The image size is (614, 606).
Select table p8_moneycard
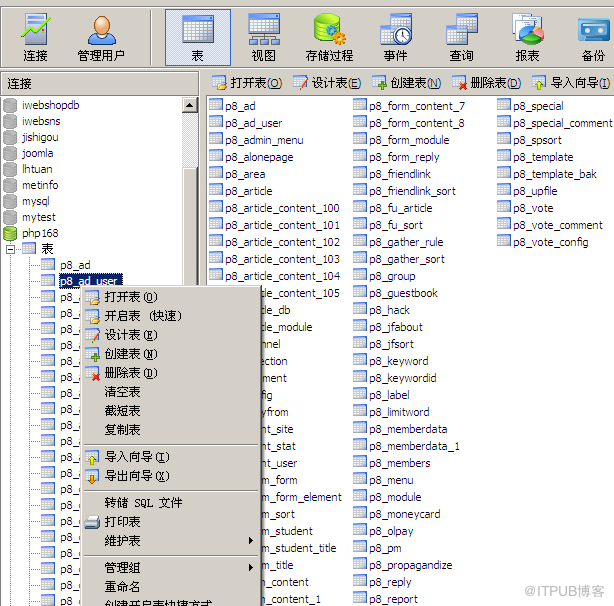[405, 514]
